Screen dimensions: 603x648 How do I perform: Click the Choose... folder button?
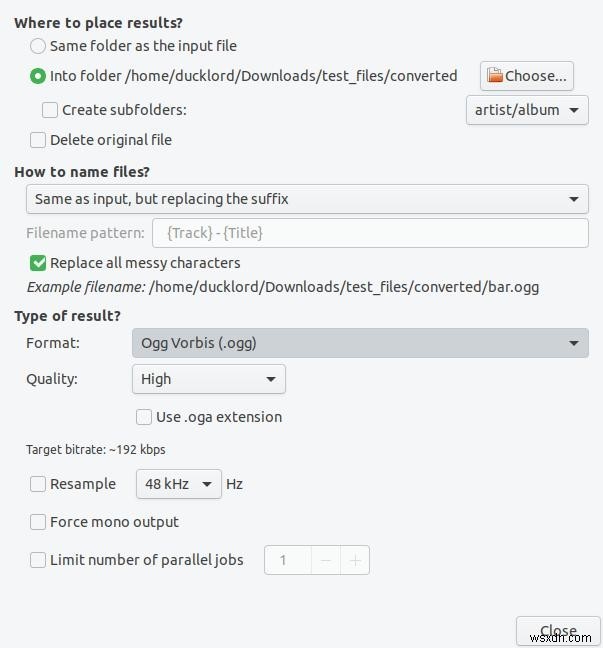click(527, 76)
